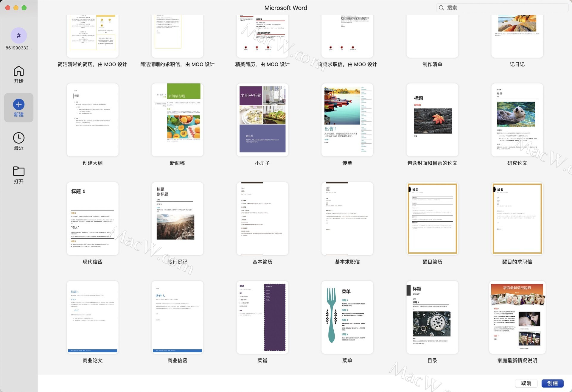Select the 小册子 brochure template

(262, 120)
